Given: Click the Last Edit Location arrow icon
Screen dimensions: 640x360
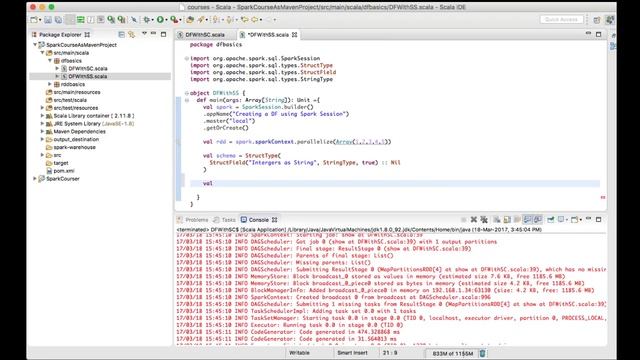Looking at the screenshot, I should (244, 19).
